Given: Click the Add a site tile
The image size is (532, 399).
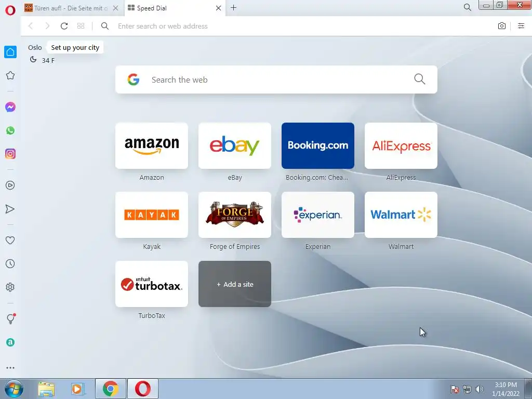Looking at the screenshot, I should point(235,284).
